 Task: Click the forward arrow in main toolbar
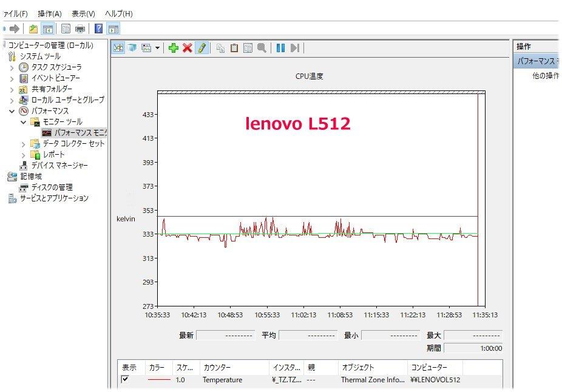tap(15, 29)
